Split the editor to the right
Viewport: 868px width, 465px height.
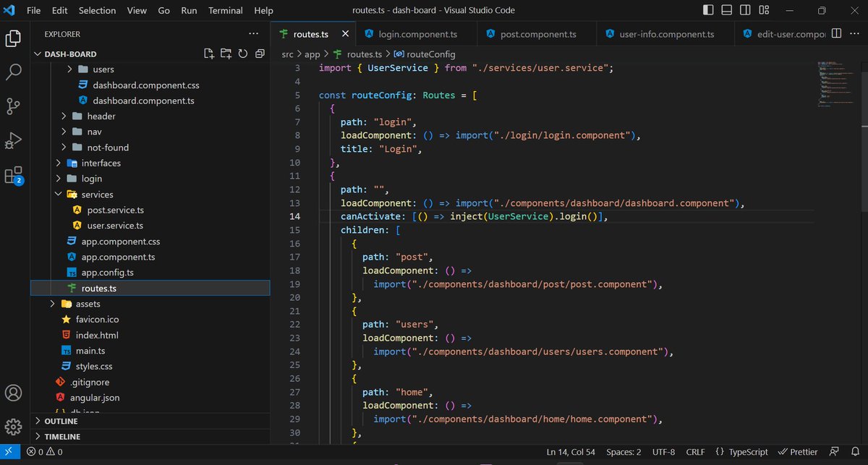pos(836,33)
